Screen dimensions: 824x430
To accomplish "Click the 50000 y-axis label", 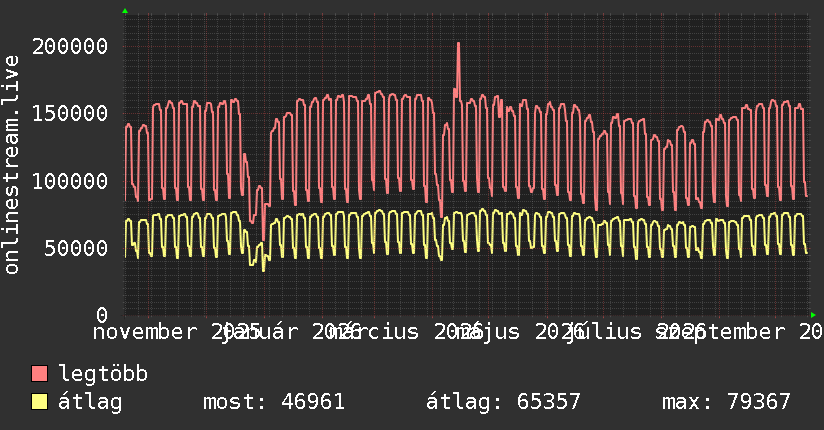I will tap(76, 248).
